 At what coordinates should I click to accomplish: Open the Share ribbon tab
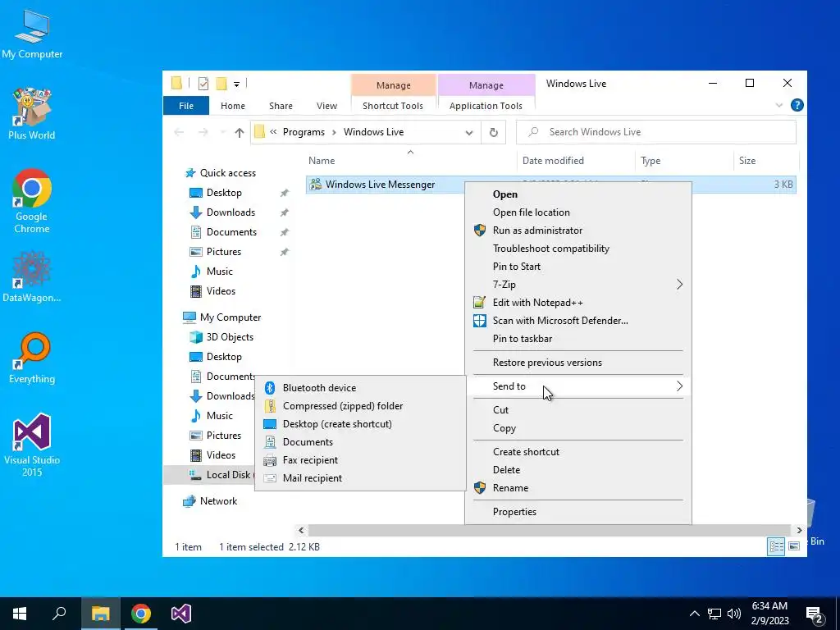point(281,106)
